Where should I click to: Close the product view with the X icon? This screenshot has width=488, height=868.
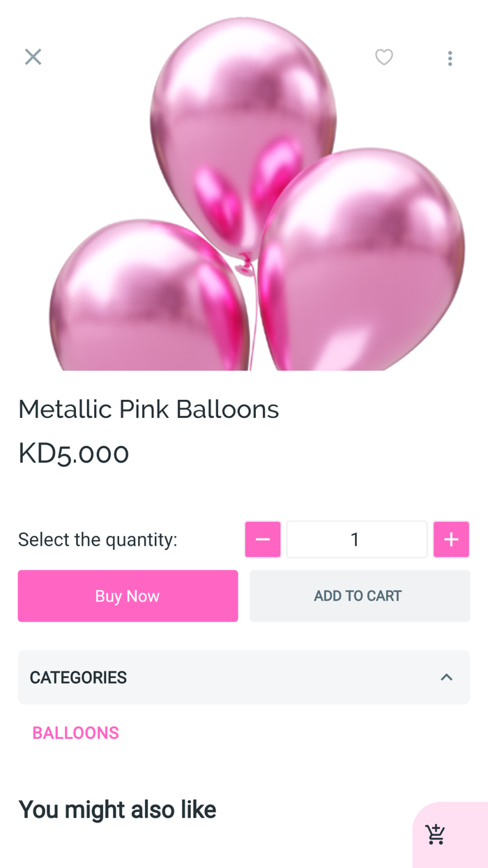pyautogui.click(x=33, y=57)
